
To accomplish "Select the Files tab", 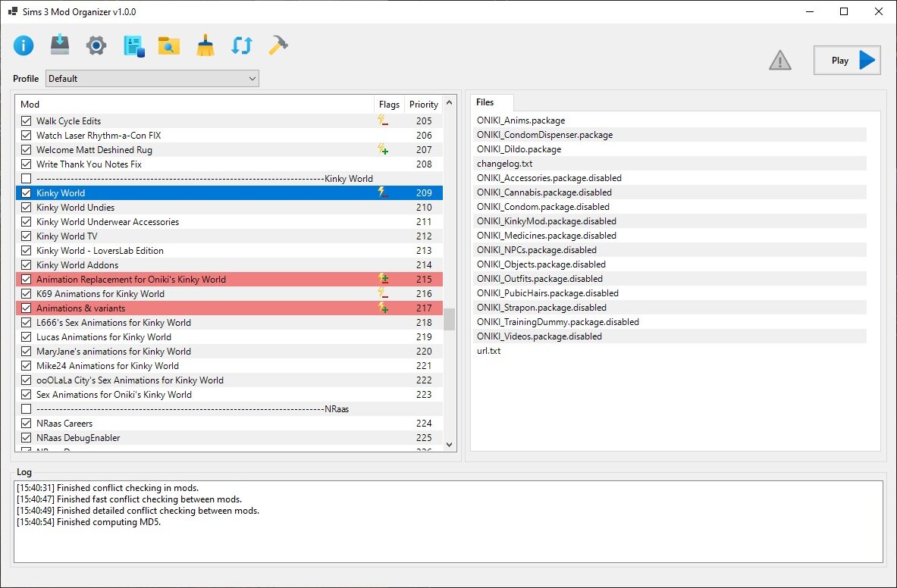I will [x=491, y=102].
